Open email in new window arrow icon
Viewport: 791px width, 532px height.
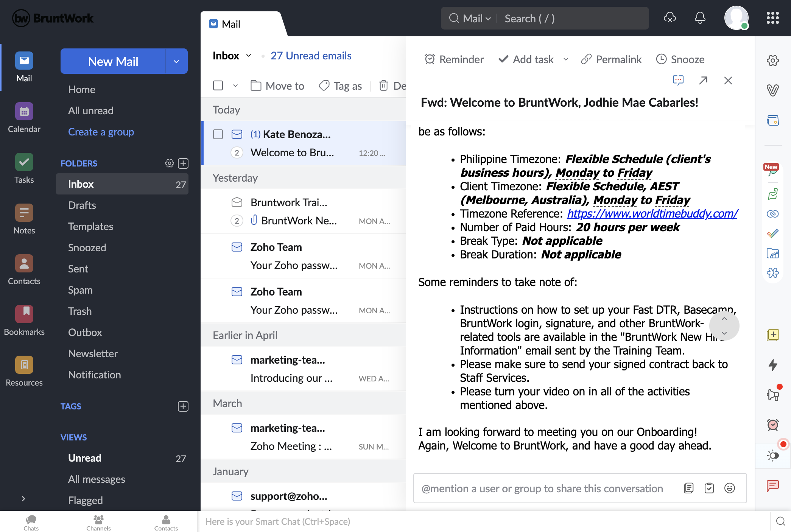[x=703, y=80]
